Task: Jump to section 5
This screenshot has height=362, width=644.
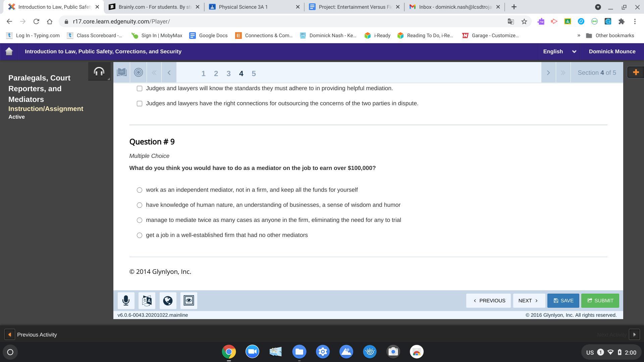Action: (x=254, y=73)
